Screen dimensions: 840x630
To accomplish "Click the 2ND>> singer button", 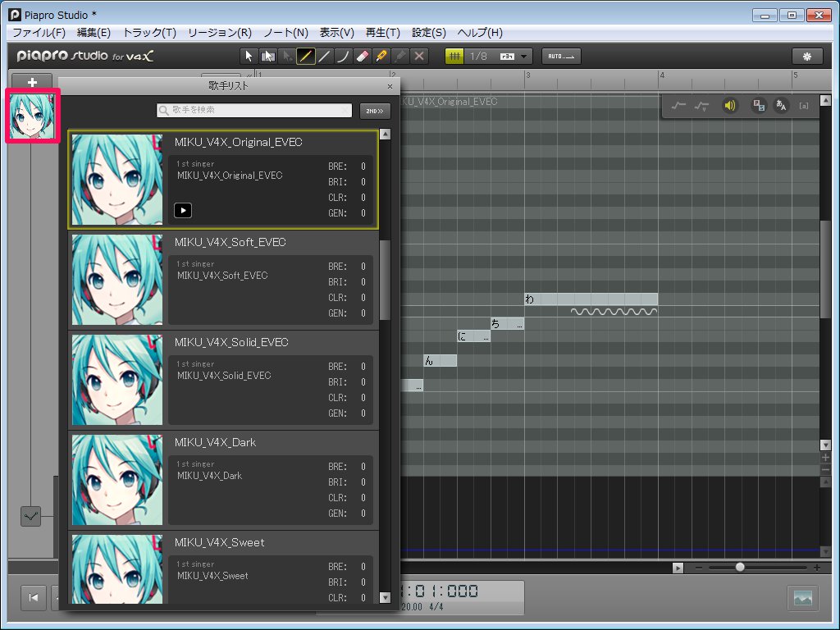I will click(x=375, y=111).
